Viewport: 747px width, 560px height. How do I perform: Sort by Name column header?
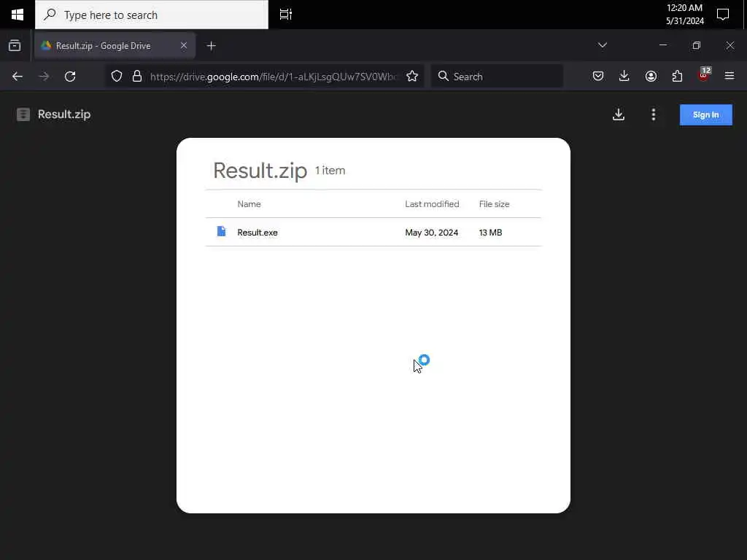[x=249, y=204]
